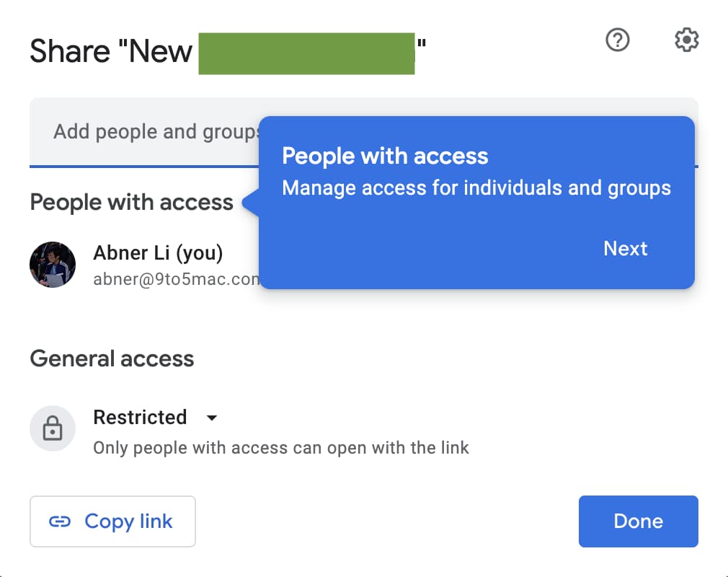Open share settings gear icon
Viewport: 728px width, 577px height.
(687, 40)
